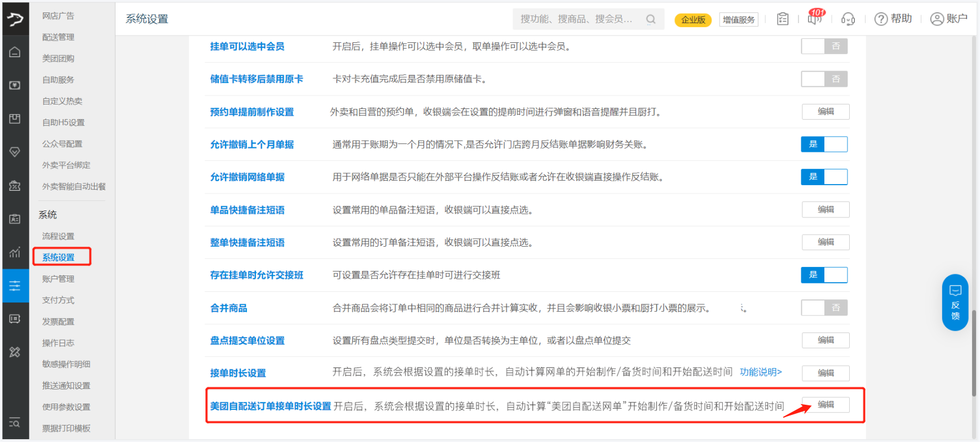Click 编辑 for 美团自配送订单接单时长设置
This screenshot has width=980, height=442.
point(826,405)
